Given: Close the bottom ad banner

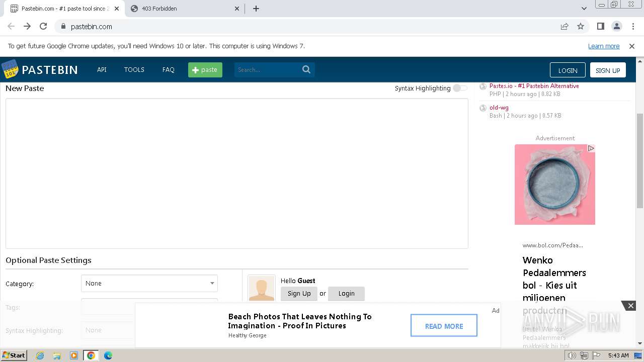Looking at the screenshot, I should (631, 306).
